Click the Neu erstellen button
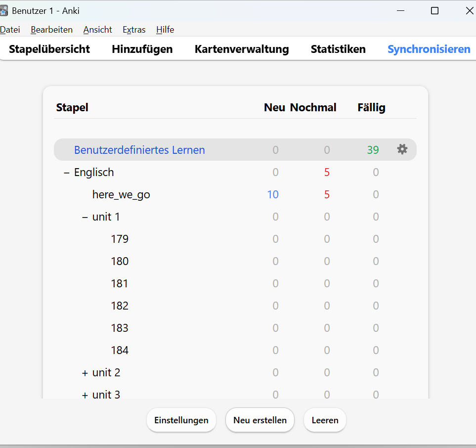This screenshot has width=476, height=448. click(x=260, y=420)
